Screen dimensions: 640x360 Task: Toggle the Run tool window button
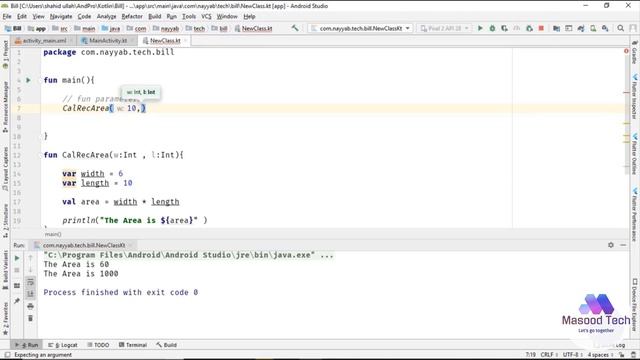[26, 345]
